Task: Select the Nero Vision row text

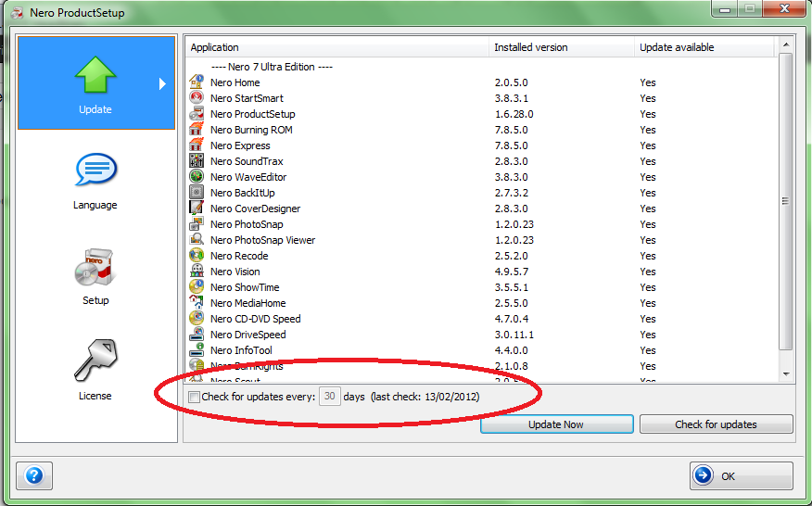Action: 235,272
